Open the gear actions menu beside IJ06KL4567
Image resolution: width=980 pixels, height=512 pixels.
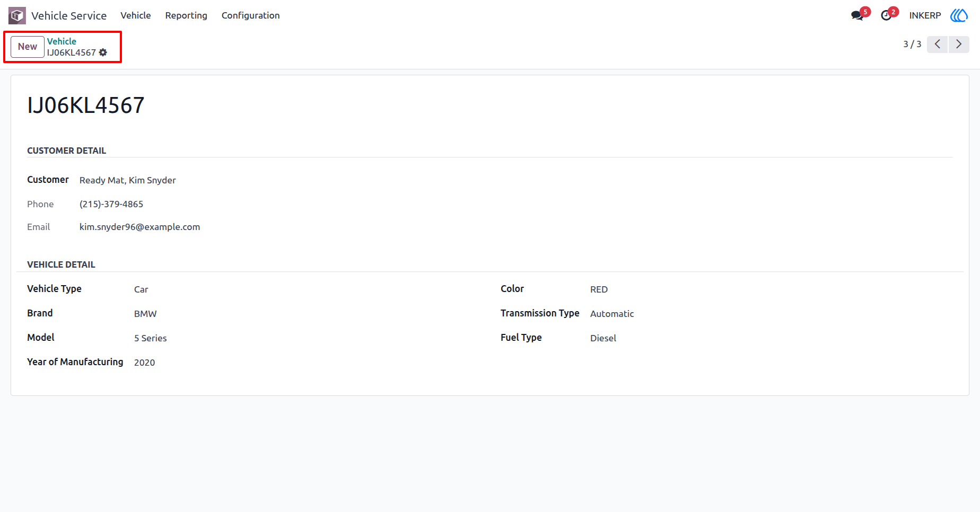103,52
